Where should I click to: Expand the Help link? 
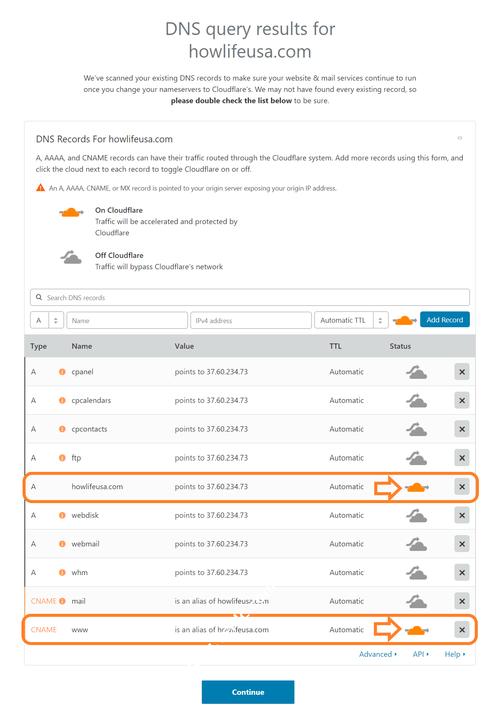point(455,654)
